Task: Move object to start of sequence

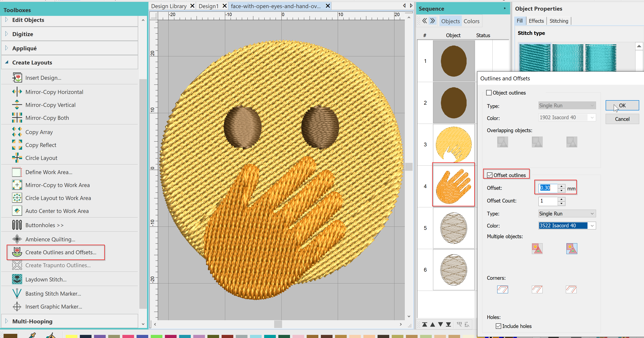Action: pyautogui.click(x=424, y=324)
